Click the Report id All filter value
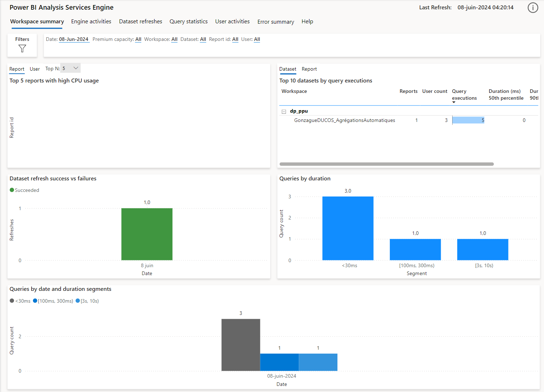Viewport: 544px width, 392px height. pyautogui.click(x=235, y=39)
